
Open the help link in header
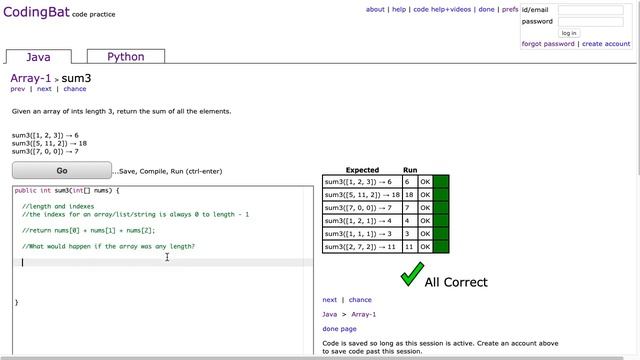399,9
